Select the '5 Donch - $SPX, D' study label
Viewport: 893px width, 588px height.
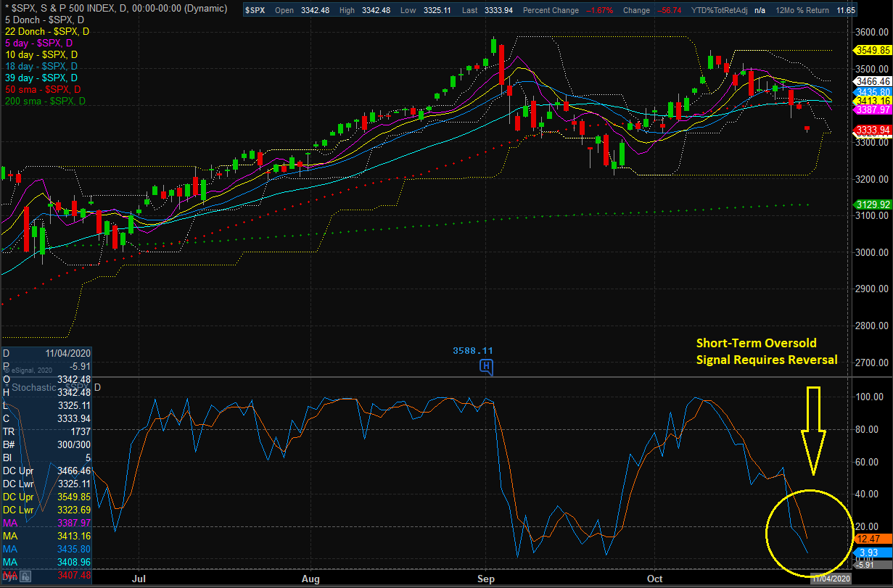point(45,20)
